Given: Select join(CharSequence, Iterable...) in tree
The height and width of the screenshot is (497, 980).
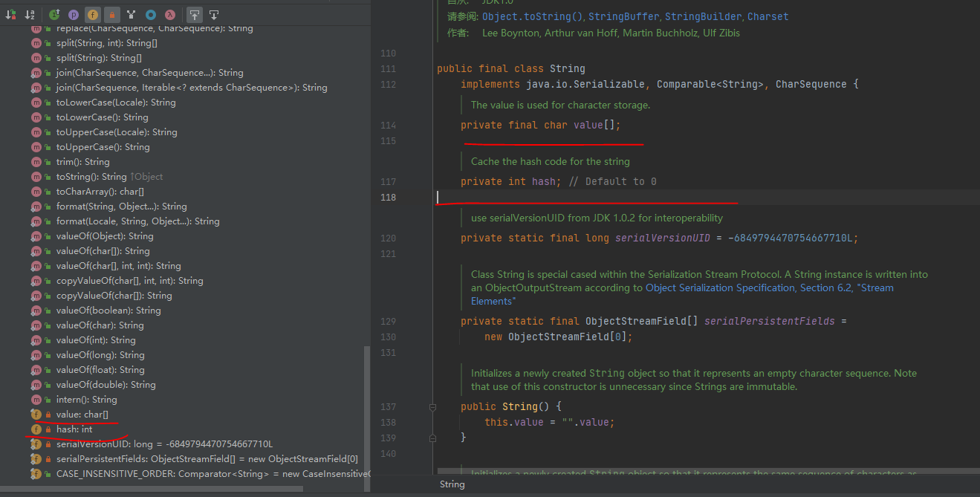Looking at the screenshot, I should click(192, 88).
